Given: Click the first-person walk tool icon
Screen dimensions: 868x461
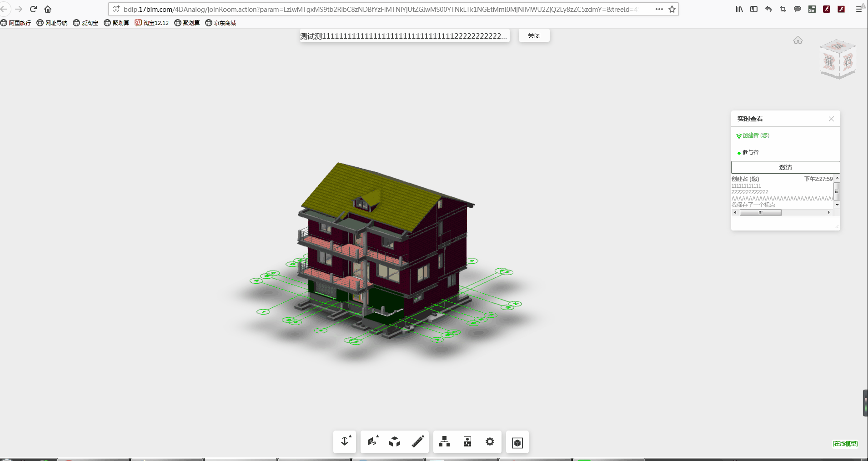Looking at the screenshot, I should (345, 441).
